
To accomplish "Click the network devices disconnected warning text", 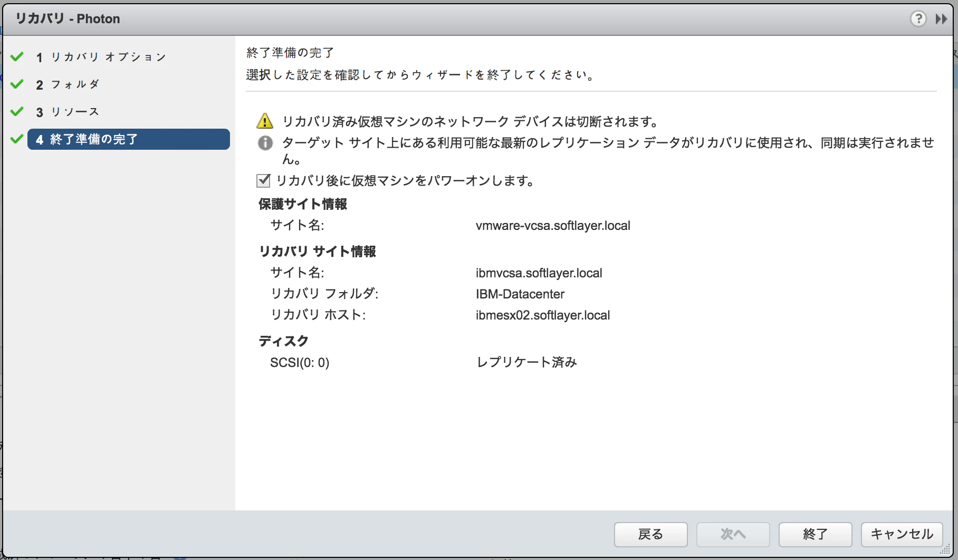I will click(x=472, y=122).
